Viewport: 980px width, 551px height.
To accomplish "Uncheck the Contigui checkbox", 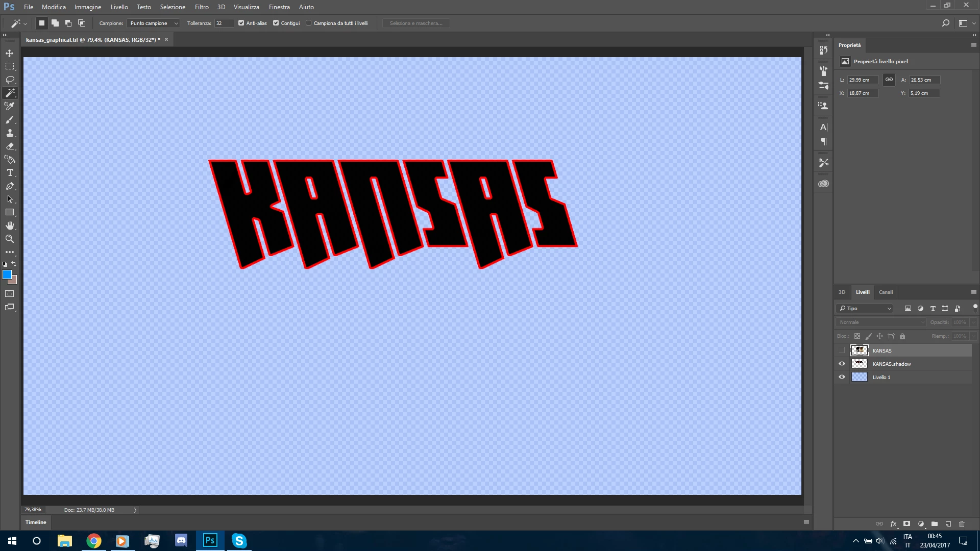I will tap(276, 23).
